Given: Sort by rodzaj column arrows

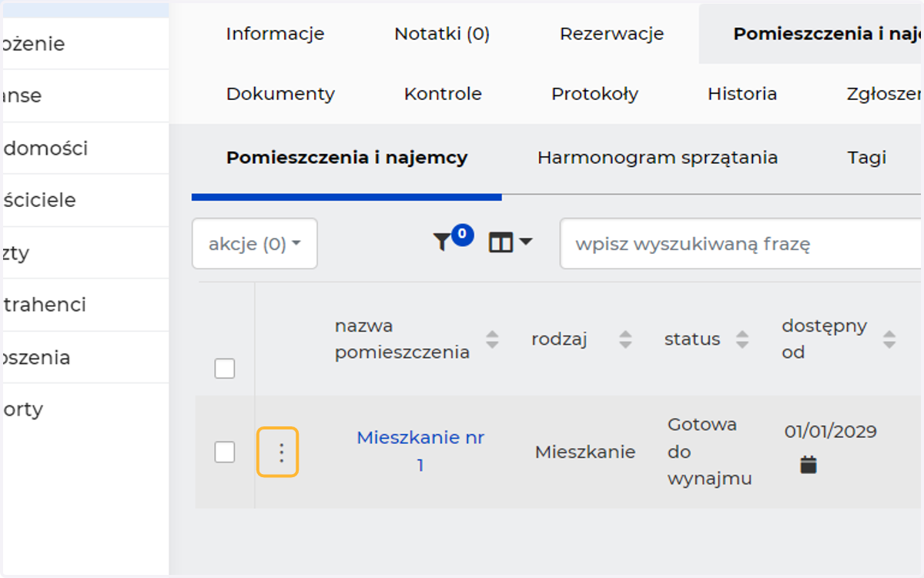Looking at the screenshot, I should pyautogui.click(x=625, y=339).
